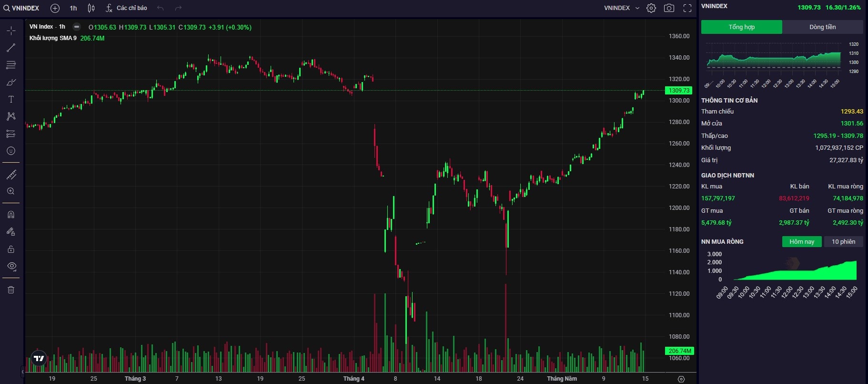This screenshot has height=384, width=868.
Task: Select the chart patterns tool
Action: 11,116
